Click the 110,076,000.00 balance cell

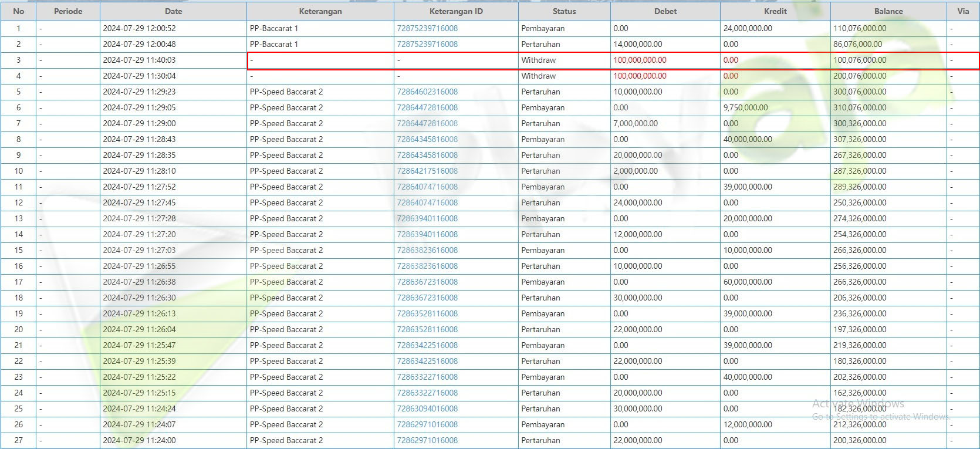point(860,28)
